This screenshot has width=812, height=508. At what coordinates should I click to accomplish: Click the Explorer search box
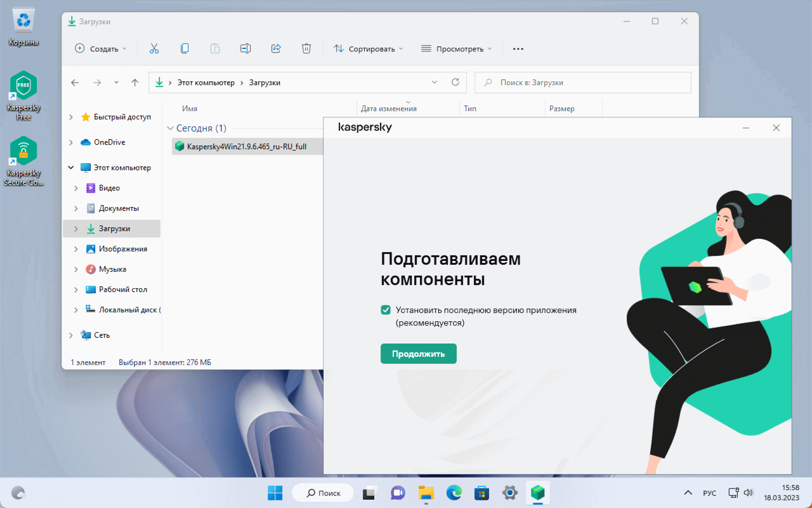(583, 83)
